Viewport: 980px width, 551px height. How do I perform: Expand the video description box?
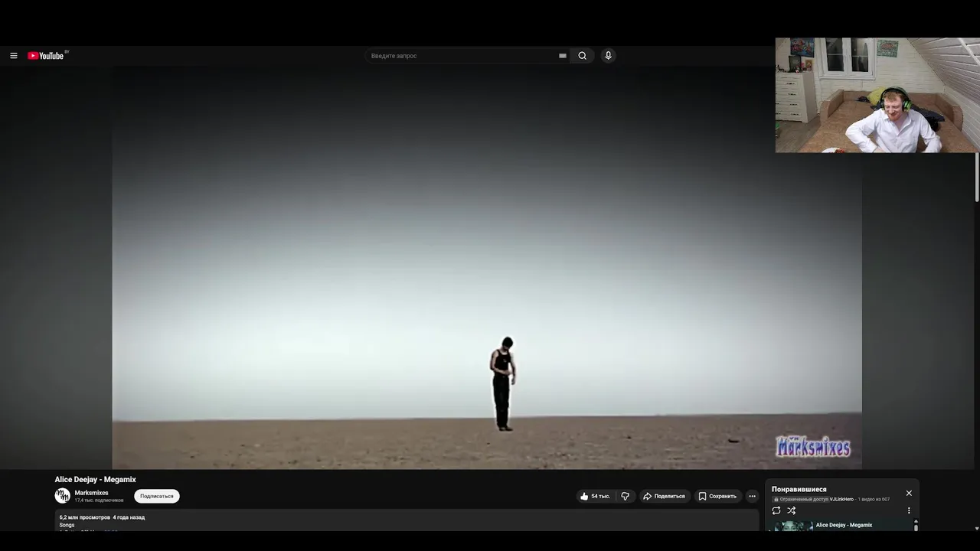pyautogui.click(x=406, y=521)
